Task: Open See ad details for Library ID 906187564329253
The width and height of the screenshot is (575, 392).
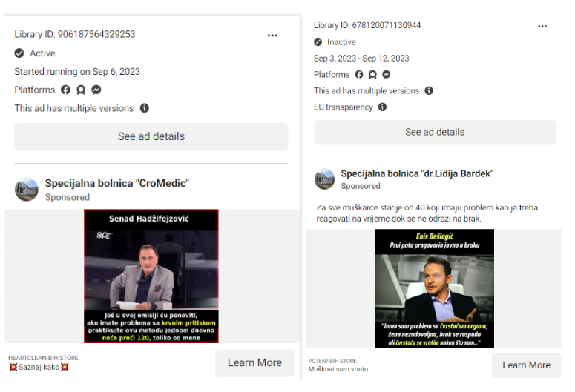Action: [x=151, y=136]
